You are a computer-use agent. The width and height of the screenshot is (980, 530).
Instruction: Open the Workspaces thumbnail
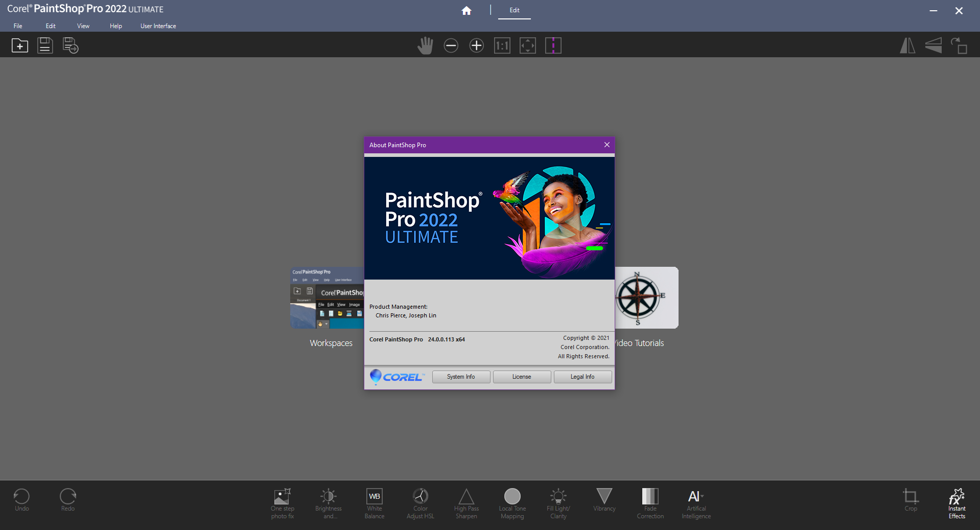point(327,297)
